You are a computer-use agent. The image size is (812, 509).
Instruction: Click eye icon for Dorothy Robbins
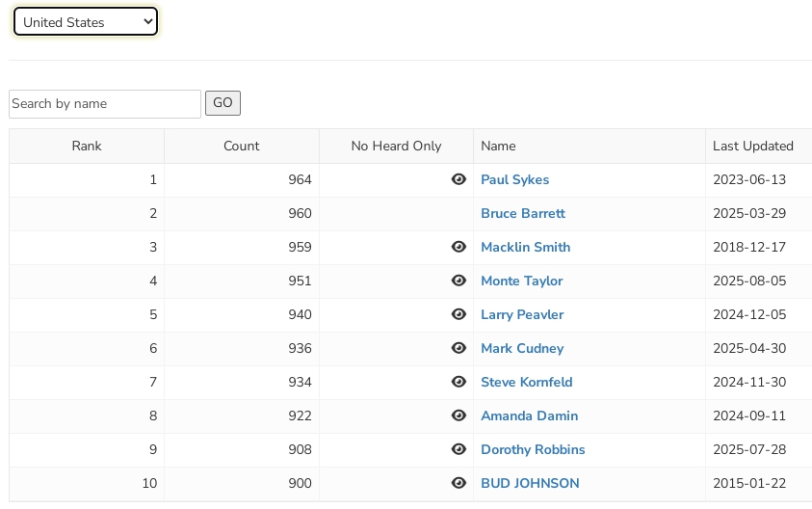458,449
